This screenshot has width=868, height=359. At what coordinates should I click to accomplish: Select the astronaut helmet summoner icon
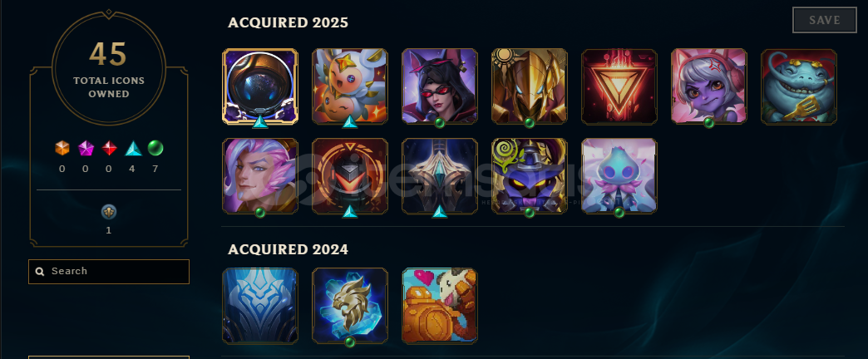pos(260,86)
